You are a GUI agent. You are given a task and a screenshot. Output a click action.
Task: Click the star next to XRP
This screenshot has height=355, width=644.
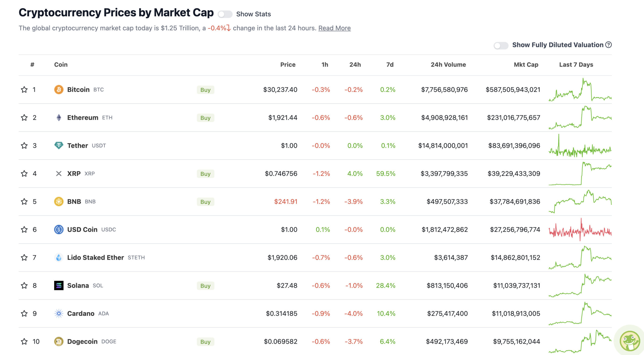click(24, 174)
